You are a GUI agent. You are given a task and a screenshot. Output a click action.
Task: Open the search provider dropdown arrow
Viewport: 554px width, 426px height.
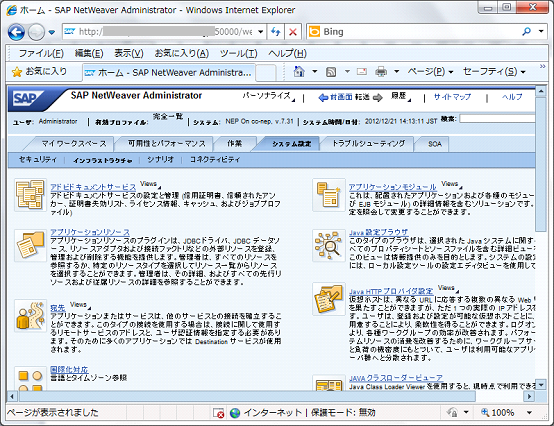click(541, 31)
